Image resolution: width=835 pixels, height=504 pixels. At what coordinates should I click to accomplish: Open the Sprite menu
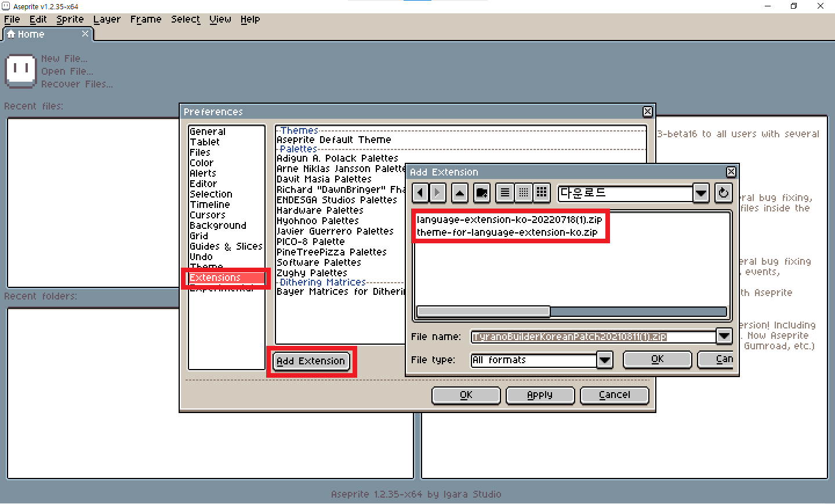(x=70, y=19)
